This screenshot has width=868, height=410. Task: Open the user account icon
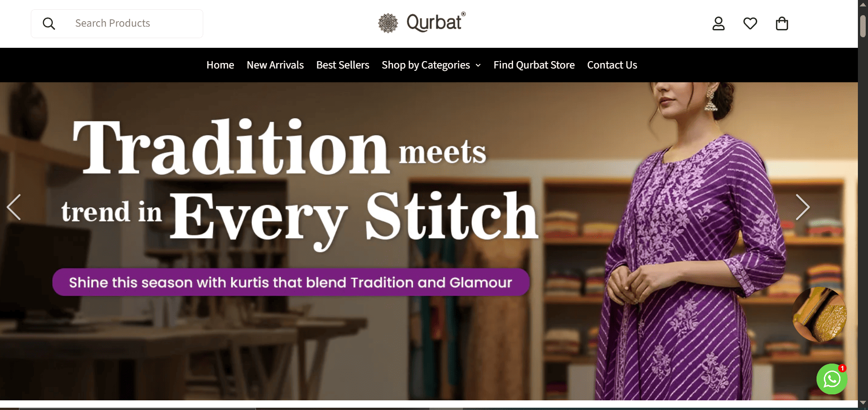tap(719, 23)
